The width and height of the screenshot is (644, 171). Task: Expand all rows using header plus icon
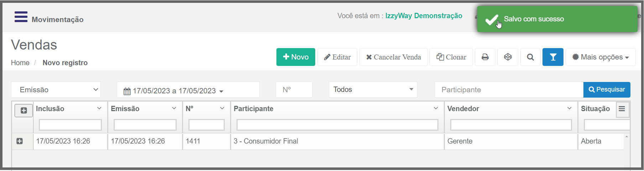click(x=24, y=110)
